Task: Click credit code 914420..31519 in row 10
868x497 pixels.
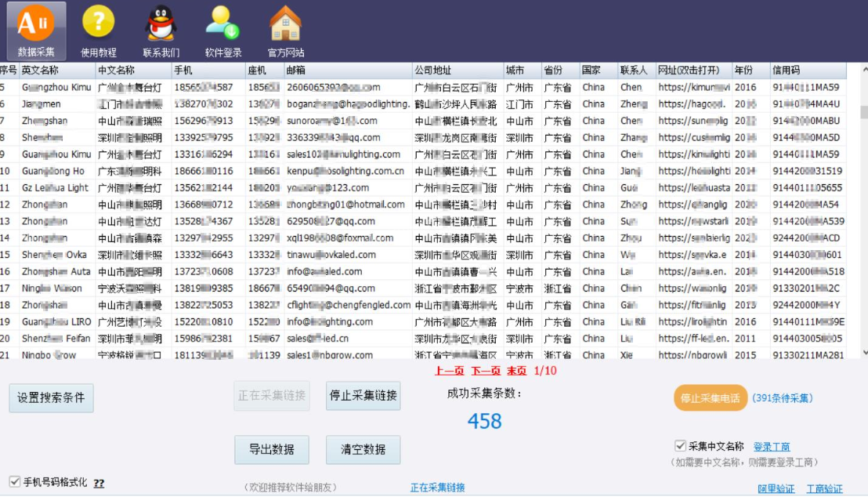Action: tap(807, 171)
